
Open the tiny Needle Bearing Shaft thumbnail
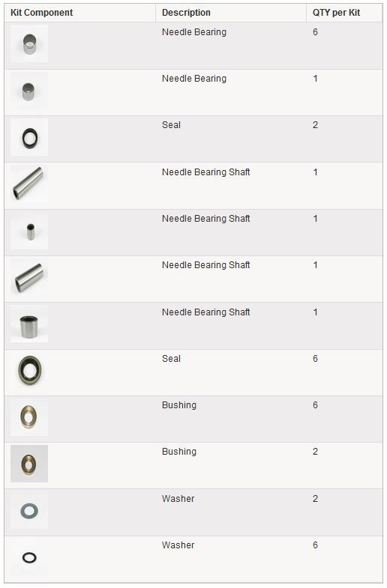pyautogui.click(x=29, y=231)
